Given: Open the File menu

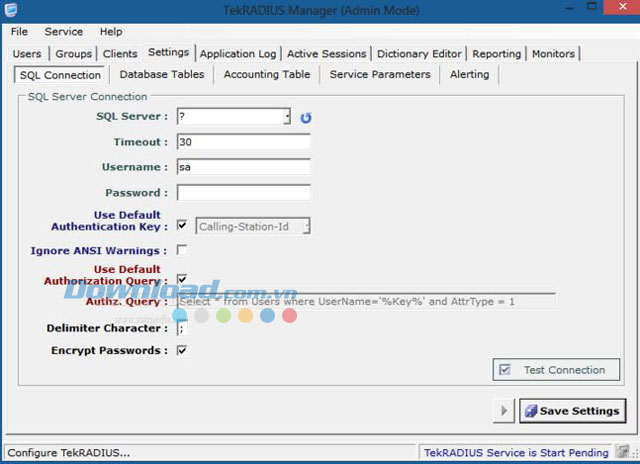Looking at the screenshot, I should click(x=19, y=31).
